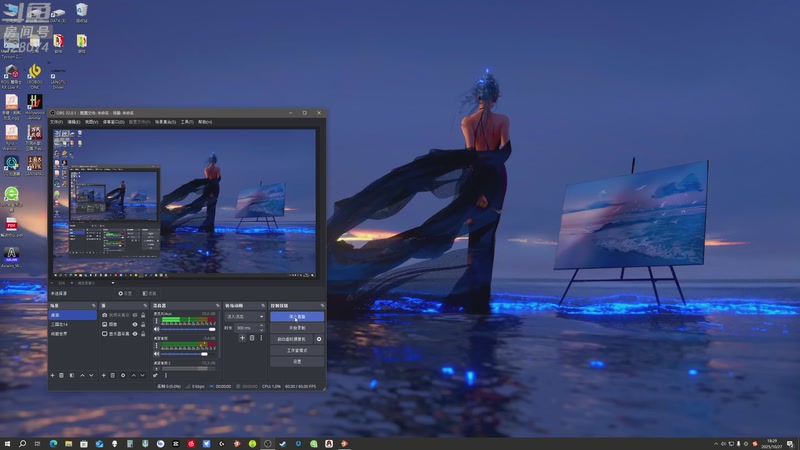Decrease transition duration with the down arrow
800x450 pixels.
click(x=261, y=330)
